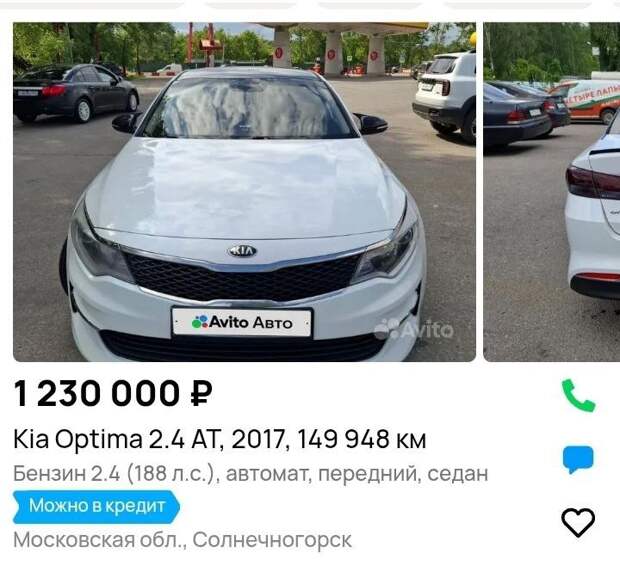Tap the Avito watermark on the photo

pyautogui.click(x=414, y=329)
